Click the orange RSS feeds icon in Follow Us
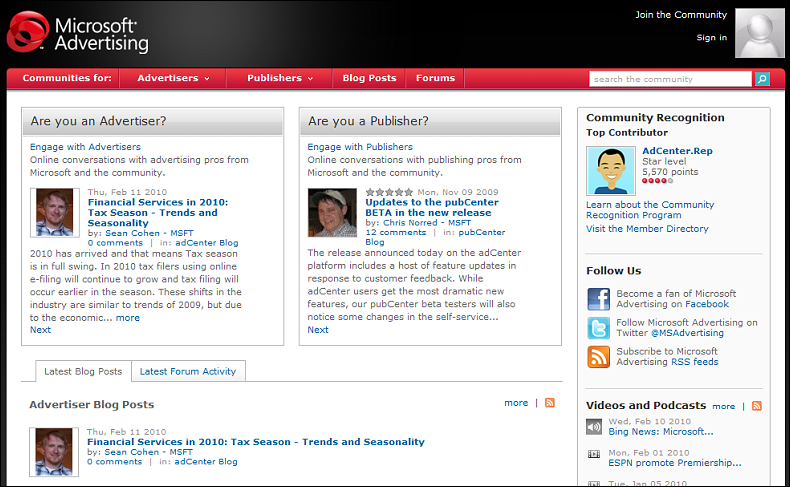 [599, 357]
